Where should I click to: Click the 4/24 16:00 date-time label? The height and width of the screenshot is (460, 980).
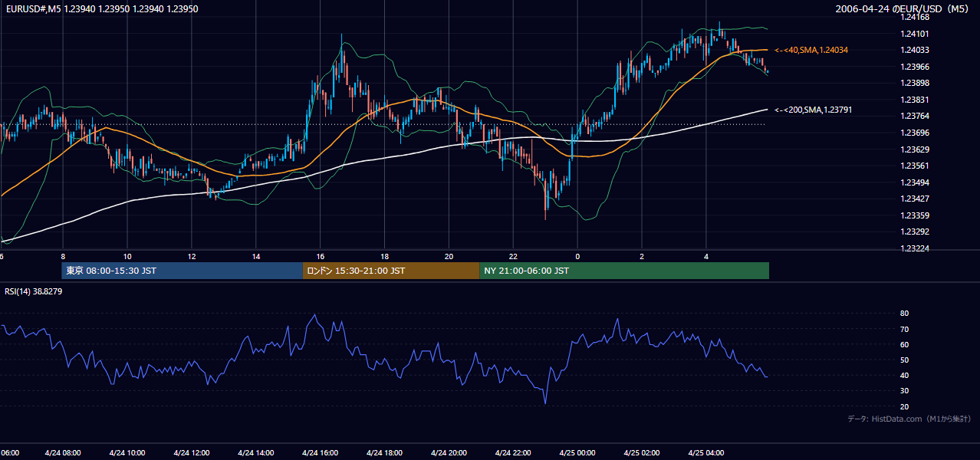(321, 453)
